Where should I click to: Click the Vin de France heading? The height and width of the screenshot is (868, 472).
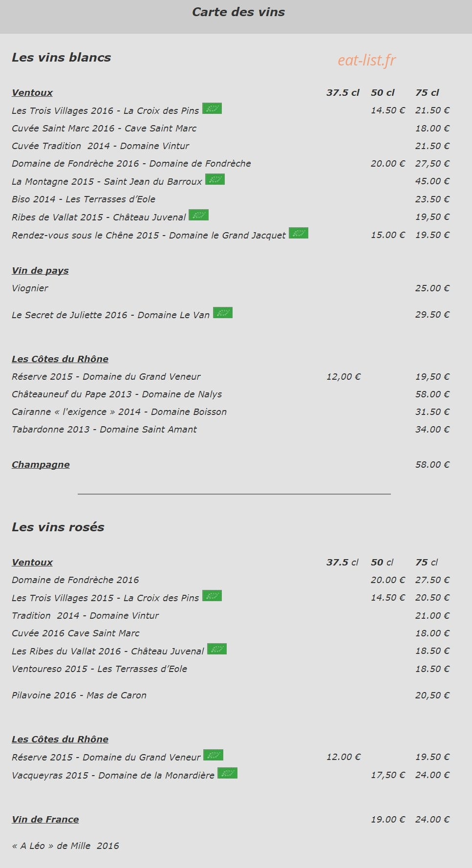[x=45, y=820]
